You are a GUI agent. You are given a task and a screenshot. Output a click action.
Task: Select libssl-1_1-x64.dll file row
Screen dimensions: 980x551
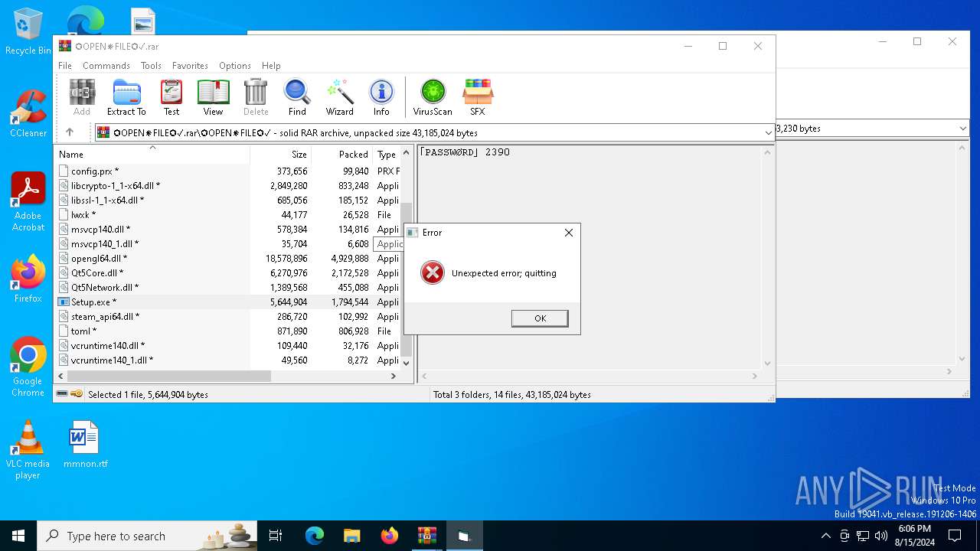point(228,200)
